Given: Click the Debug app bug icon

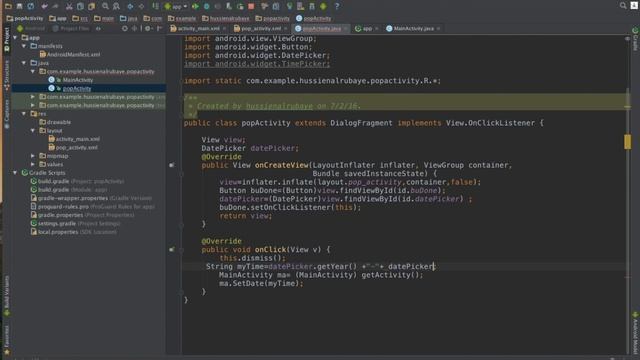Looking at the screenshot, I should [207, 6].
